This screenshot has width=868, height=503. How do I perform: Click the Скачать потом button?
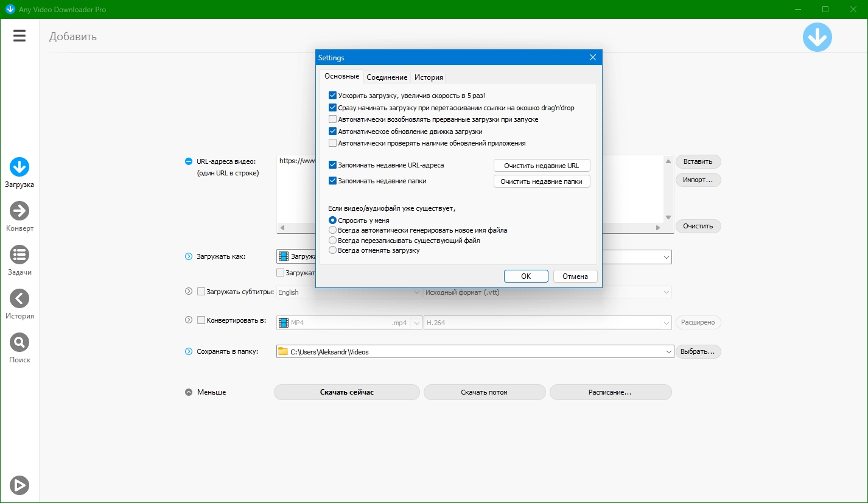point(485,392)
